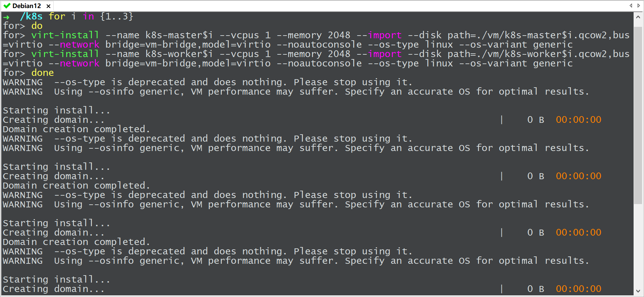Click the yellow for keyword in the prompt line
Image resolution: width=644 pixels, height=297 pixels.
[x=57, y=16]
